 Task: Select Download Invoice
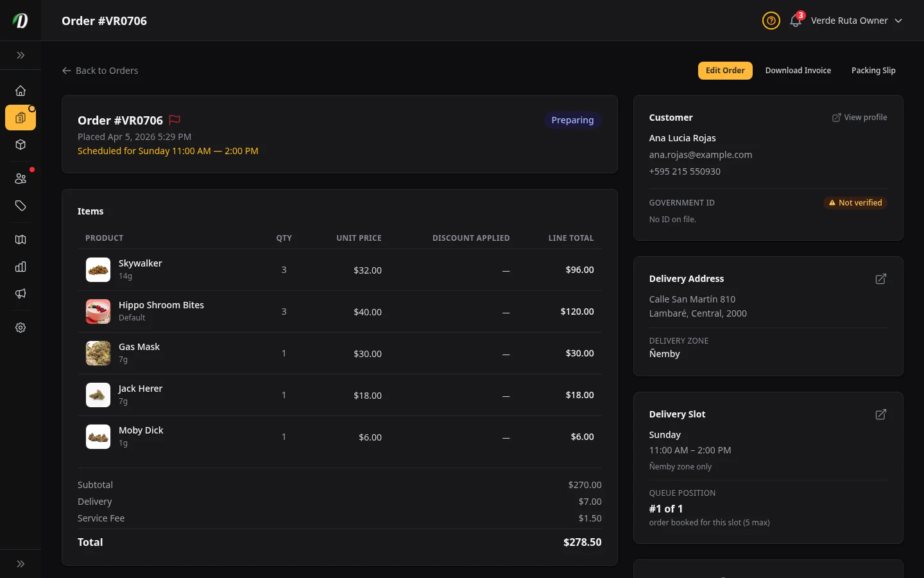coord(798,71)
